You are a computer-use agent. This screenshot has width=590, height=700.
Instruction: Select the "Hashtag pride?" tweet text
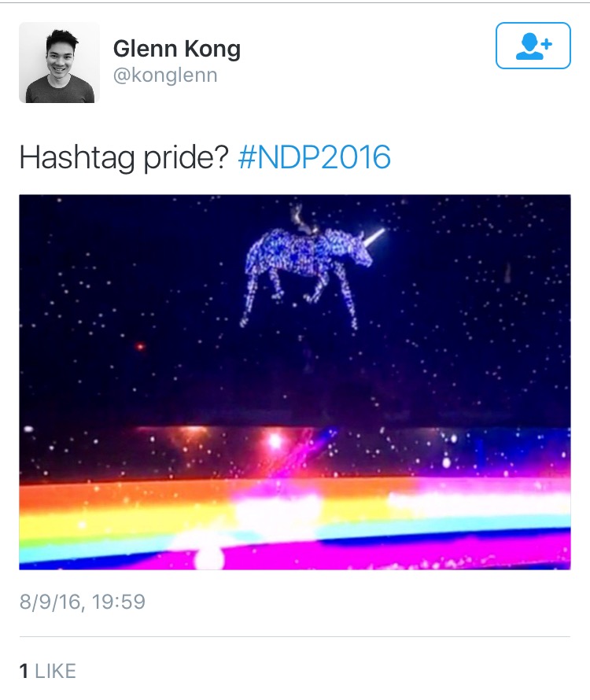coord(124,157)
